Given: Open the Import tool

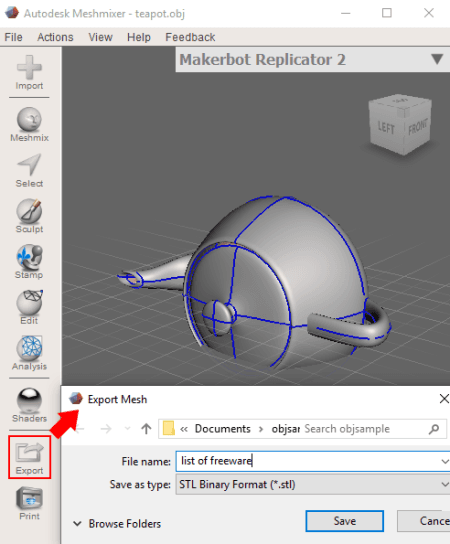Looking at the screenshot, I should (29, 73).
